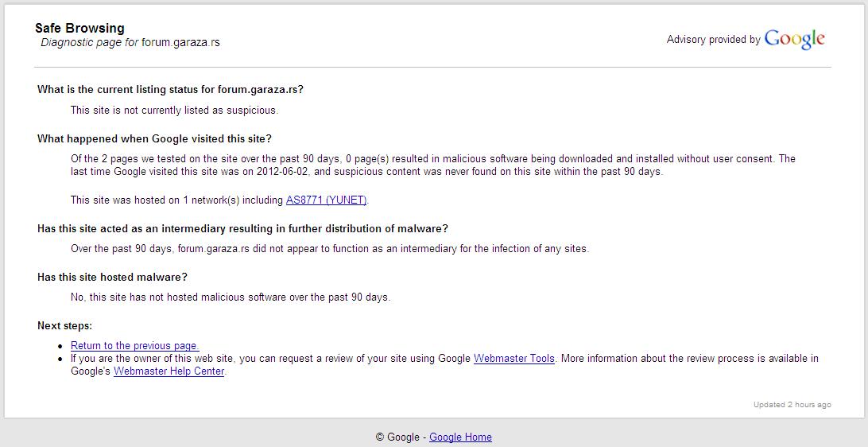Screen dimensions: 868x447
Task: Select the Has this site hosted malware heading
Action: click(x=112, y=277)
